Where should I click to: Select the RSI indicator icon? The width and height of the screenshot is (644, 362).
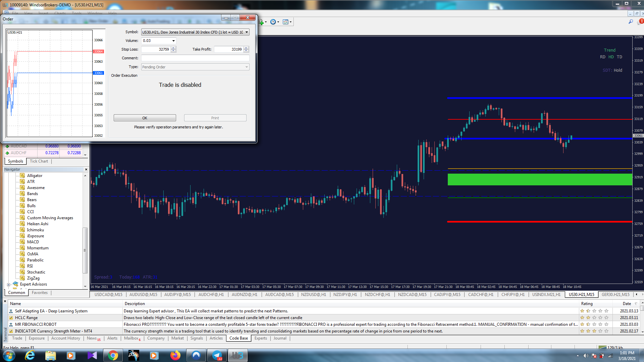coord(22,266)
